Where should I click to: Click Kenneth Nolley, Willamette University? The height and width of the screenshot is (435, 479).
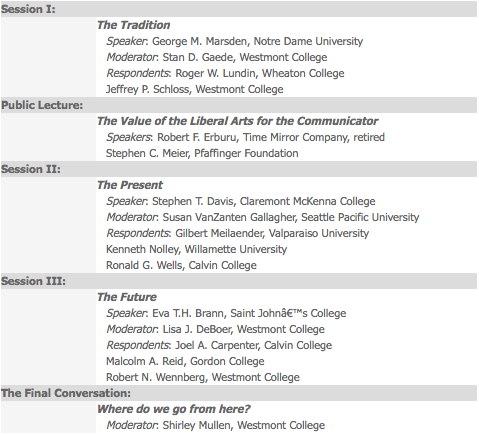(x=196, y=249)
